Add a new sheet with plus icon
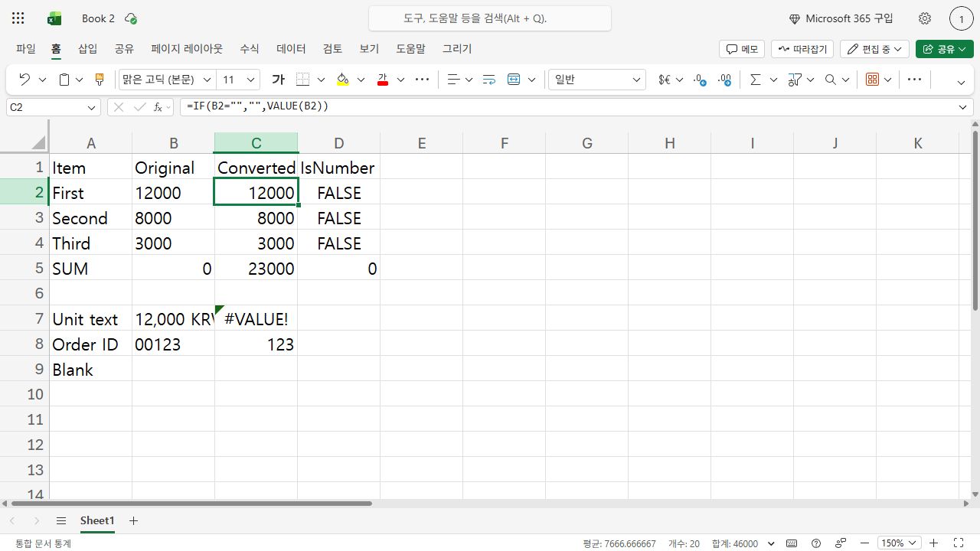This screenshot has width=980, height=551. tap(133, 520)
